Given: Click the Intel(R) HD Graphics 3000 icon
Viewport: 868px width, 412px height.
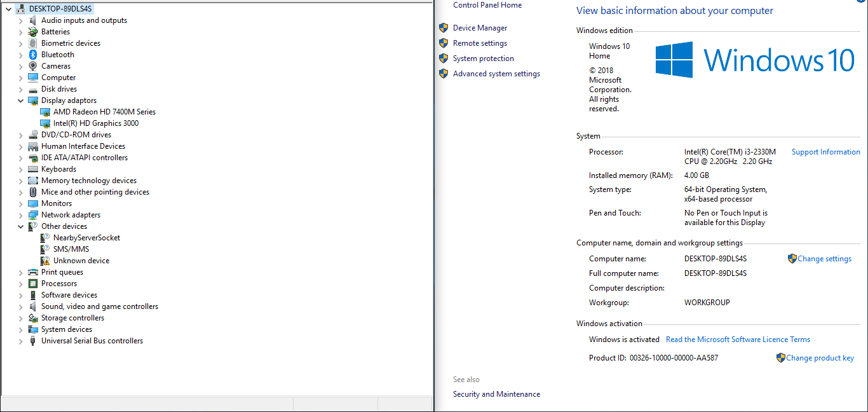Looking at the screenshot, I should pos(45,123).
